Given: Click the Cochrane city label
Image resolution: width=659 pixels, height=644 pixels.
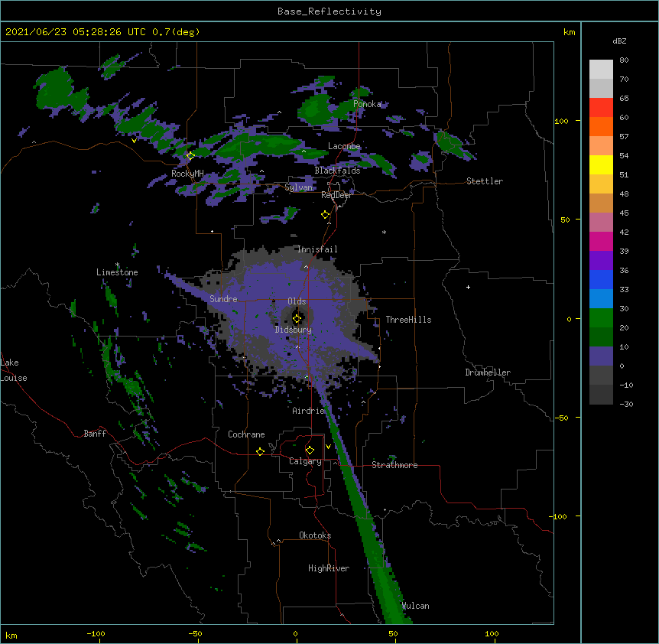Looking at the screenshot, I should [246, 434].
